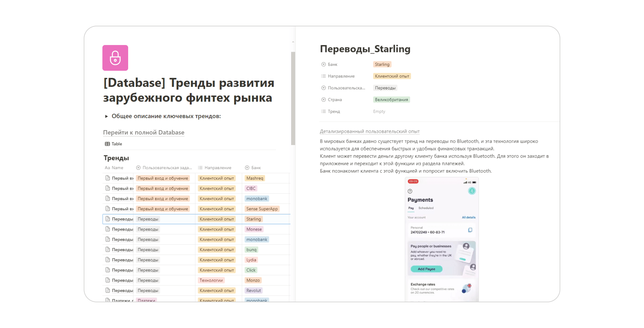Click 'Первый вход и обучение' tag in Mashreq row
This screenshot has height=328, width=644.
[163, 178]
